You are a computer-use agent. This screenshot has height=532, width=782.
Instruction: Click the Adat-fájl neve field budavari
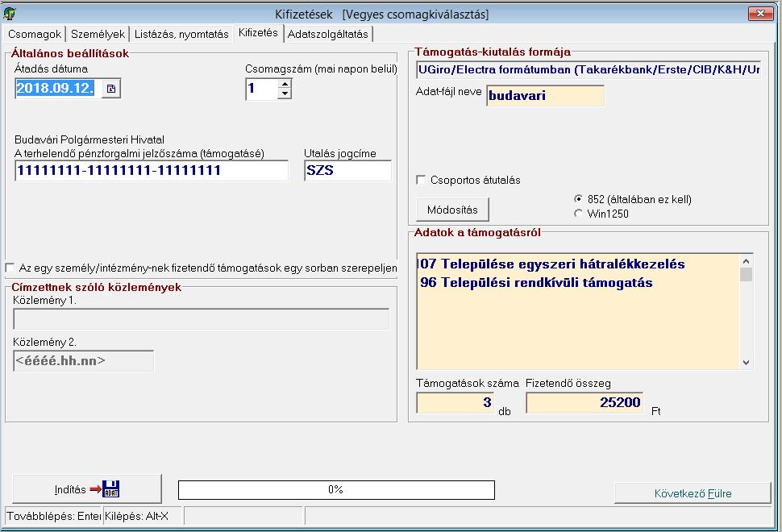(545, 95)
